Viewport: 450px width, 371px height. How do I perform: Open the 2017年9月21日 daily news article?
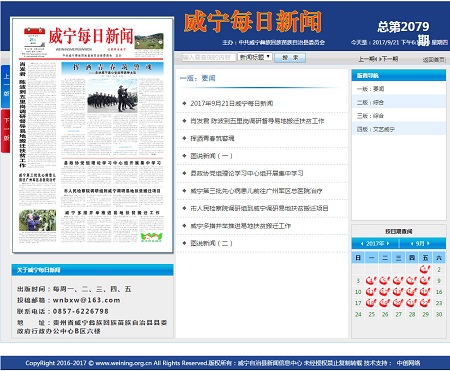tap(232, 103)
